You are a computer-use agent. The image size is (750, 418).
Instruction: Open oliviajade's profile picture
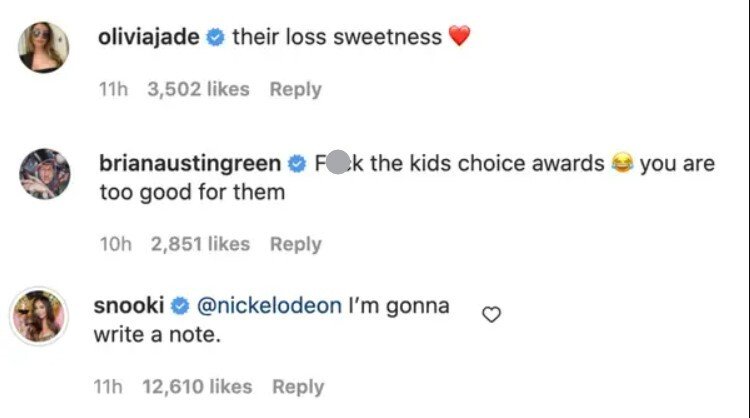coord(44,47)
